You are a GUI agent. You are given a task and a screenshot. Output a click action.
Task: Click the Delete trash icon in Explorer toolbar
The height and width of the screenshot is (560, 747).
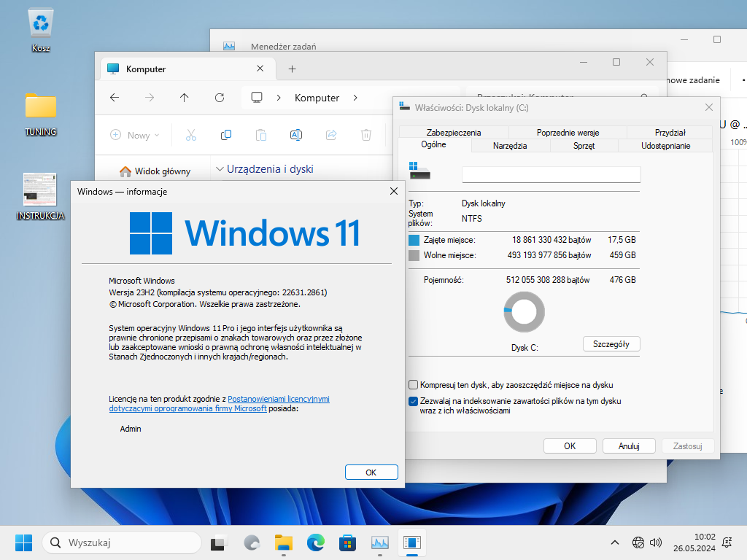pyautogui.click(x=366, y=135)
